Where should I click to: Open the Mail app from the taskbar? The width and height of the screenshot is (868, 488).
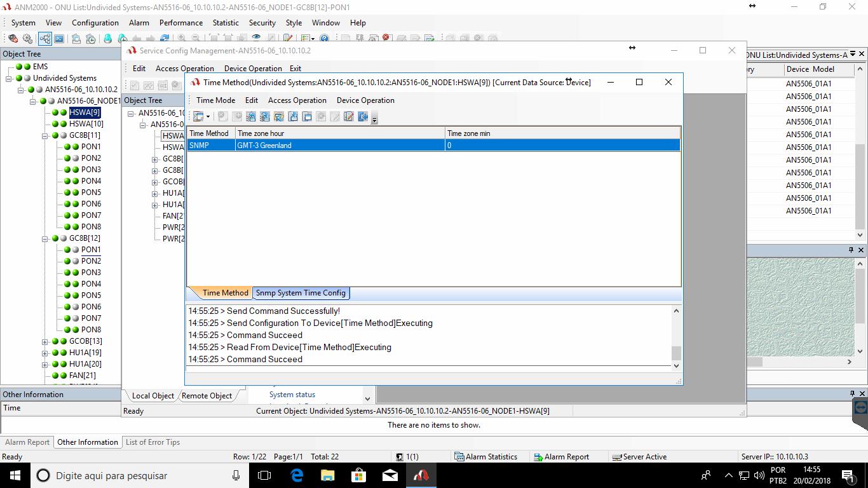tap(390, 475)
